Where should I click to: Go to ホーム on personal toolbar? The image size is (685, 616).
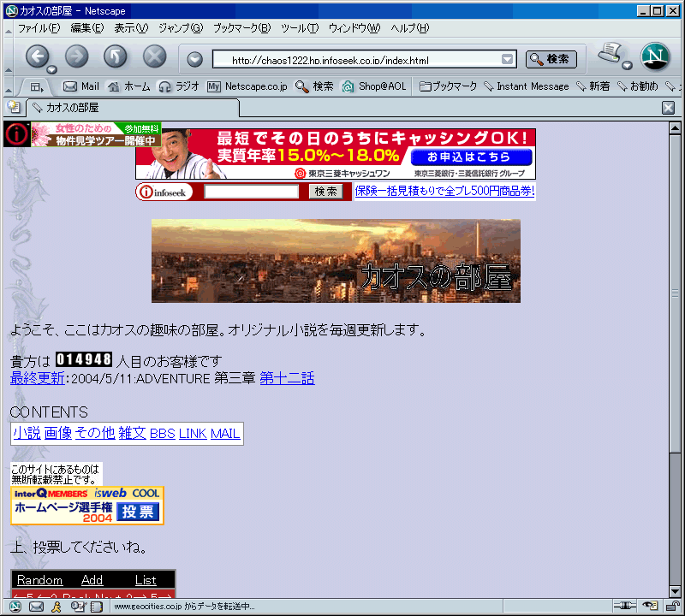(129, 86)
